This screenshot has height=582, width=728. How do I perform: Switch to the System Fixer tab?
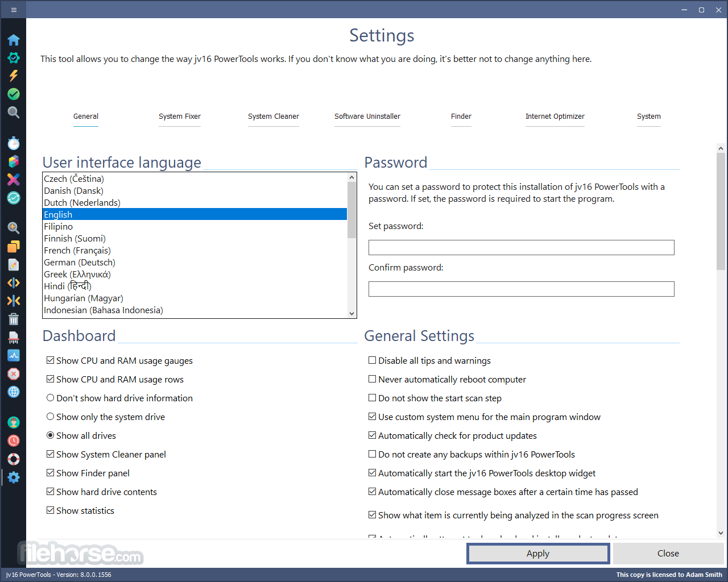(180, 117)
